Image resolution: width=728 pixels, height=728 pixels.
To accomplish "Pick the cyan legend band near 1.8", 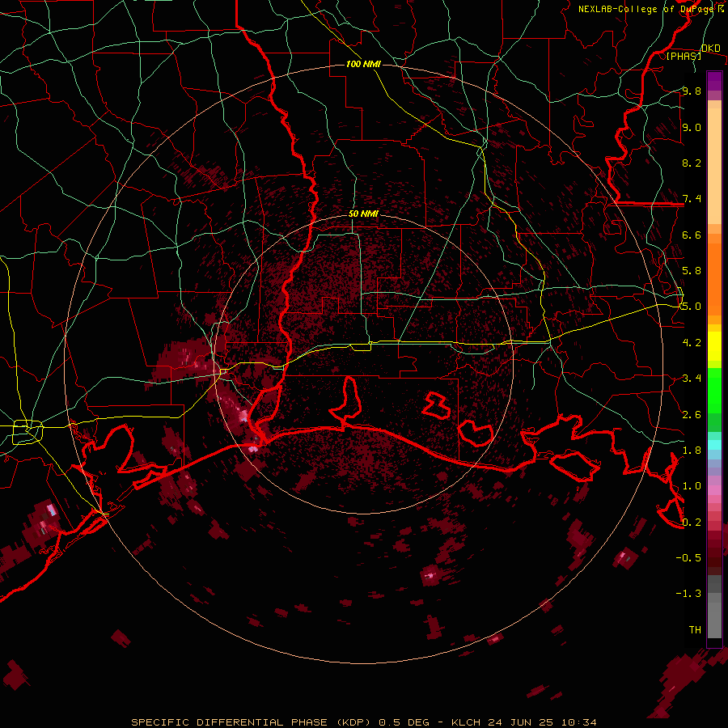I will click(x=714, y=445).
